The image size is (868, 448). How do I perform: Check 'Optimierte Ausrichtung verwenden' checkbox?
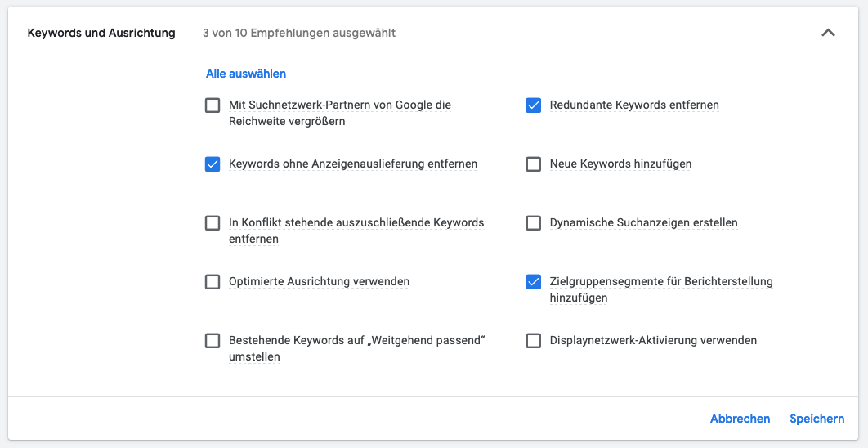click(213, 282)
